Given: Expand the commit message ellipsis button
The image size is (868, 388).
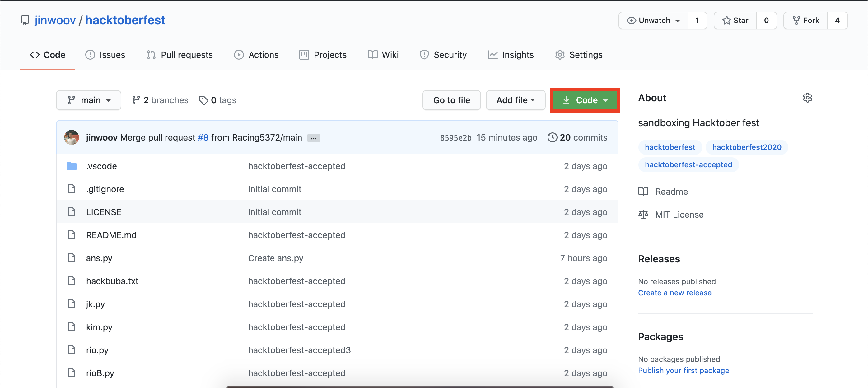Looking at the screenshot, I should coord(313,138).
